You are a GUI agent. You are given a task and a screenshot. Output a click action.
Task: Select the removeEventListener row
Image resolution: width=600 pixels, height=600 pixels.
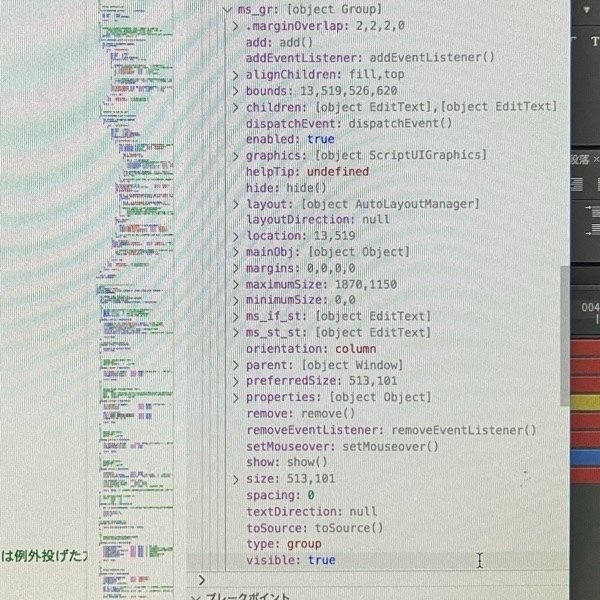pyautogui.click(x=391, y=430)
